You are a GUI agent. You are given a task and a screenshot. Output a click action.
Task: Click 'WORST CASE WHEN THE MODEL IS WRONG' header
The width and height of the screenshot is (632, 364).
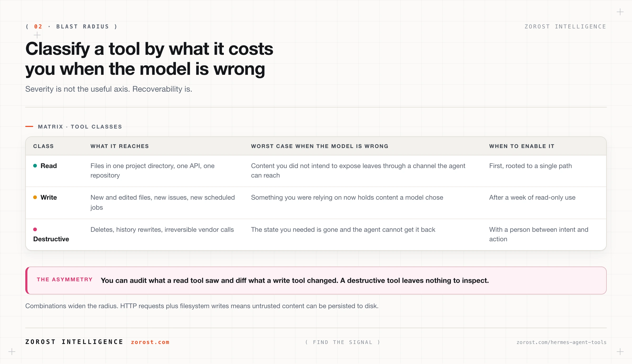pos(320,146)
